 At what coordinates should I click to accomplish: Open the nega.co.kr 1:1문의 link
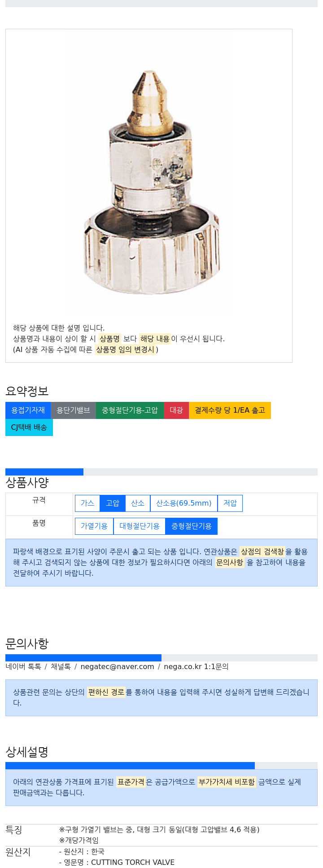point(196,667)
